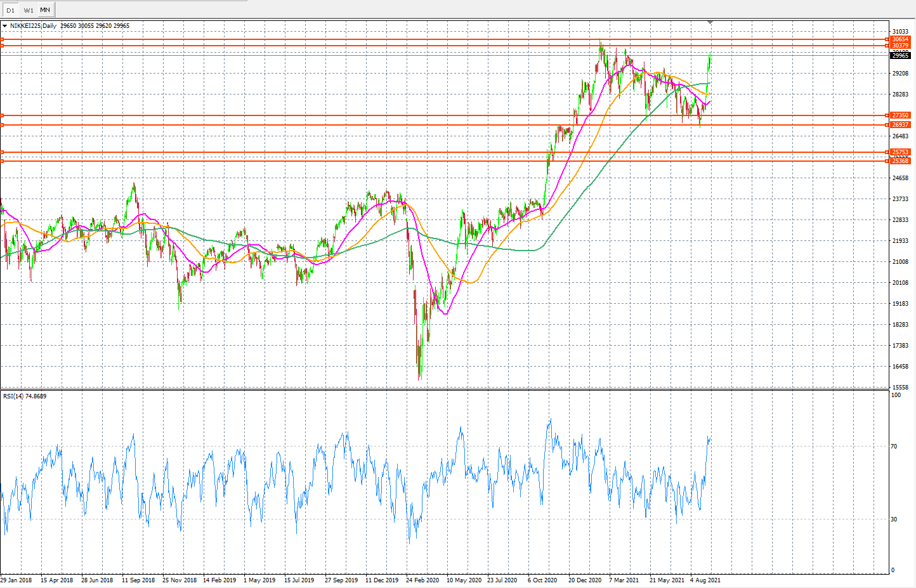
Task: Click the orange 25368 price tag
Action: 900,161
